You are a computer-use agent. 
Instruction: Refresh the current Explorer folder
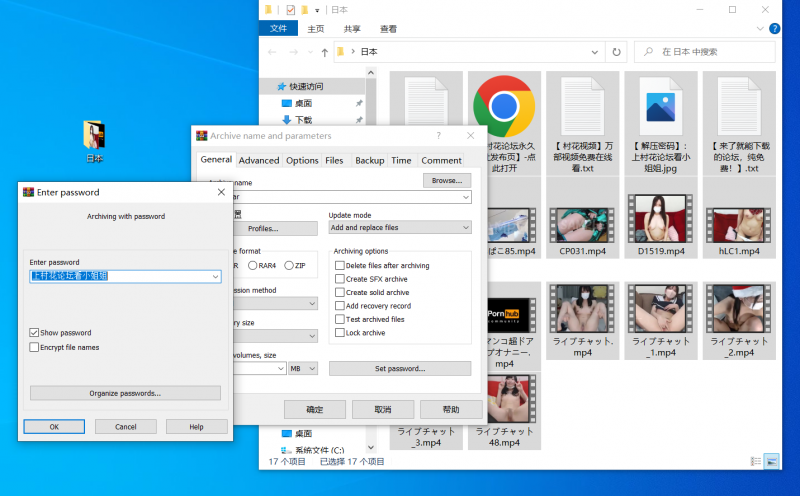point(616,51)
